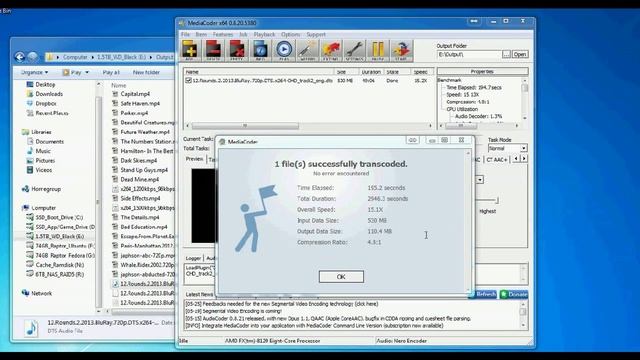Screen dimensions: 640x360
Task: Select Dead Mine.mp4 in Explorer file list
Action: point(140,180)
